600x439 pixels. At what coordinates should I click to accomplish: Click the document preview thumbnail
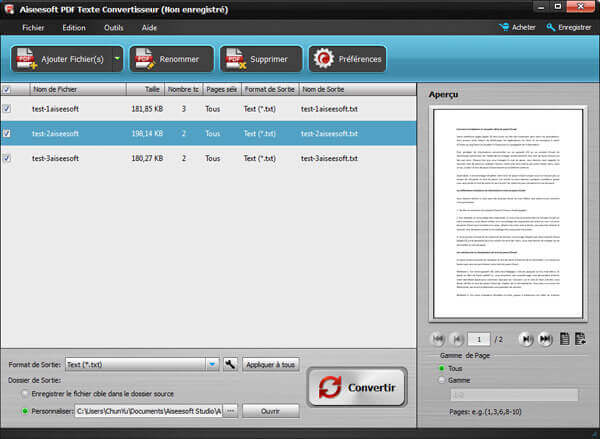pos(508,213)
